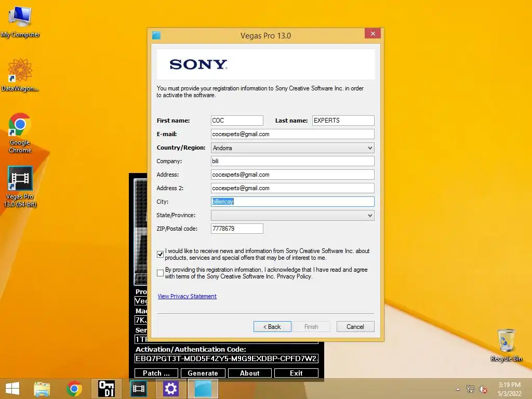The image size is (532, 399).
Task: Click the Address 2 field
Action: click(x=292, y=188)
